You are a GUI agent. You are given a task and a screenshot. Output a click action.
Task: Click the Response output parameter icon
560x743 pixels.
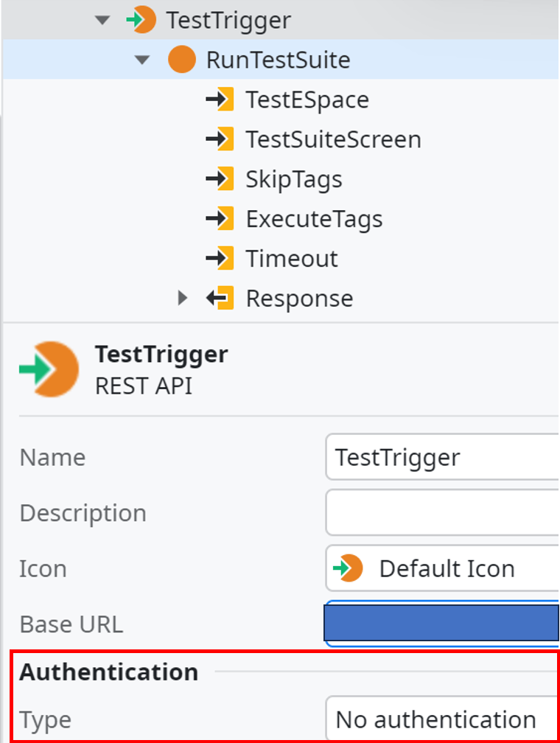(x=220, y=298)
